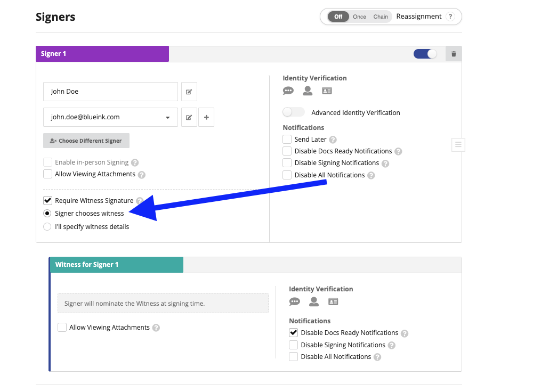Open help for Witness Disable Signing Notifications
This screenshot has height=392, width=533.
click(x=392, y=346)
